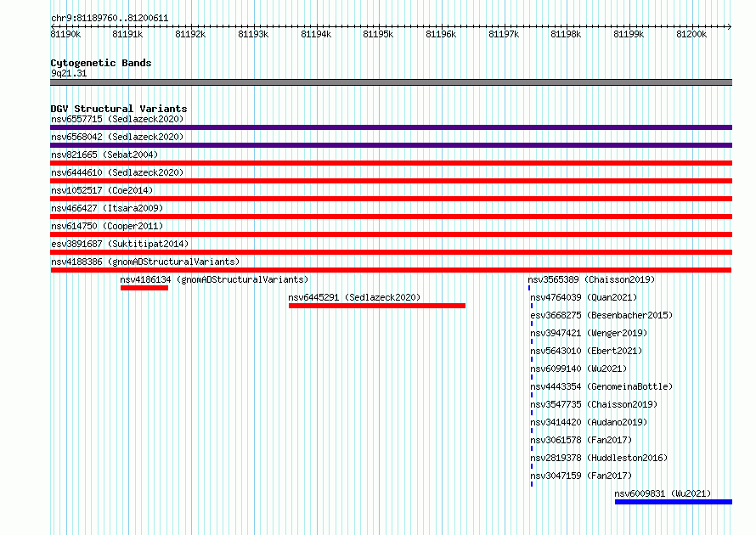Click the red bar under nsv1052517
This screenshot has width=756, height=535.
pyautogui.click(x=391, y=199)
